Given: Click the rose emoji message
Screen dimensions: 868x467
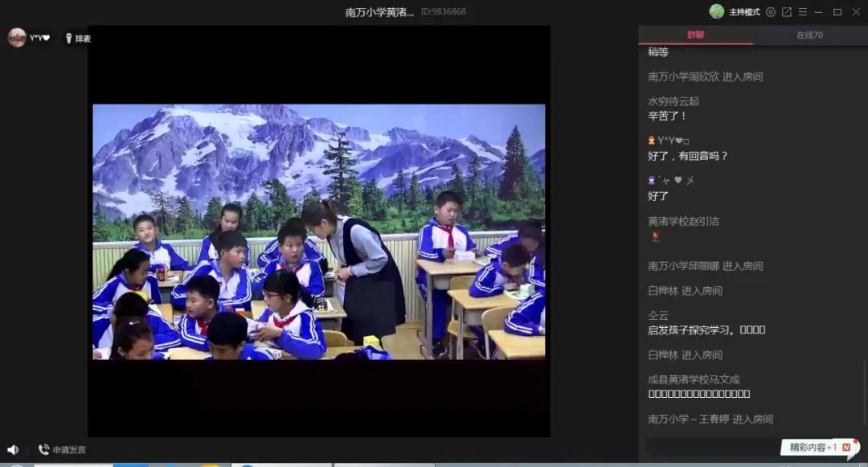Looking at the screenshot, I should click(656, 237).
